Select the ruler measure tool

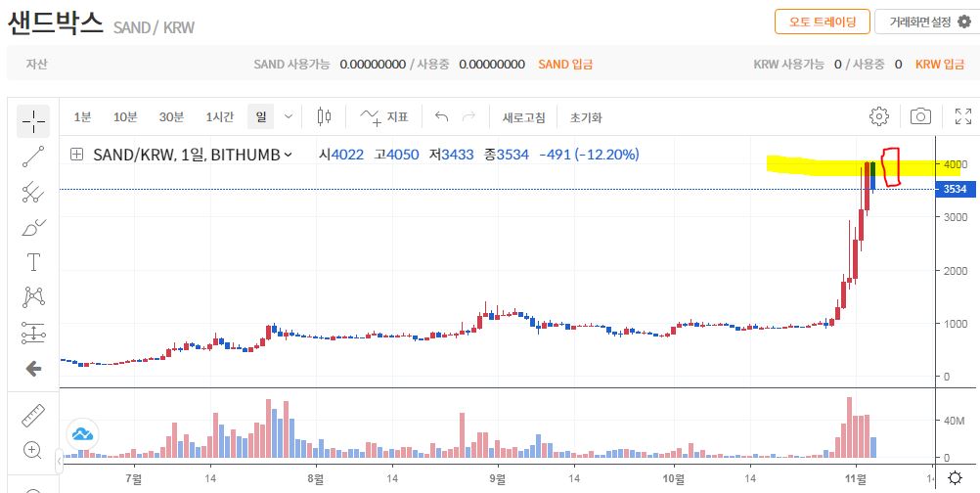coord(33,416)
